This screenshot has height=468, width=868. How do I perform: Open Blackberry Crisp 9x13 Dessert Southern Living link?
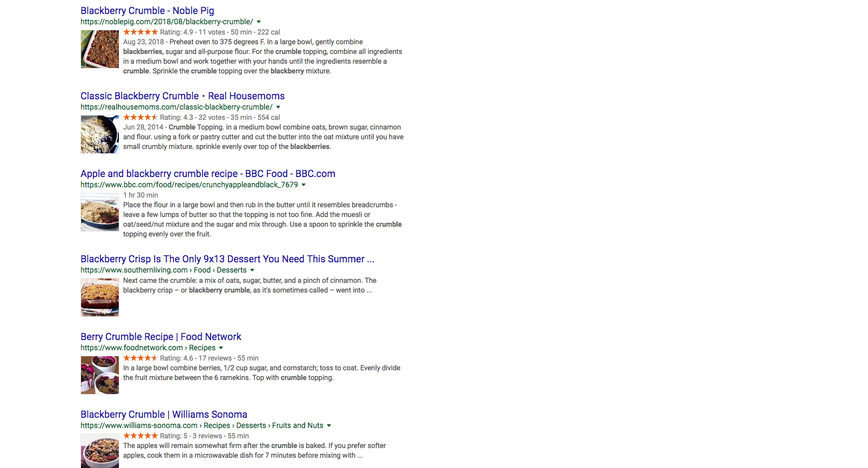227,259
